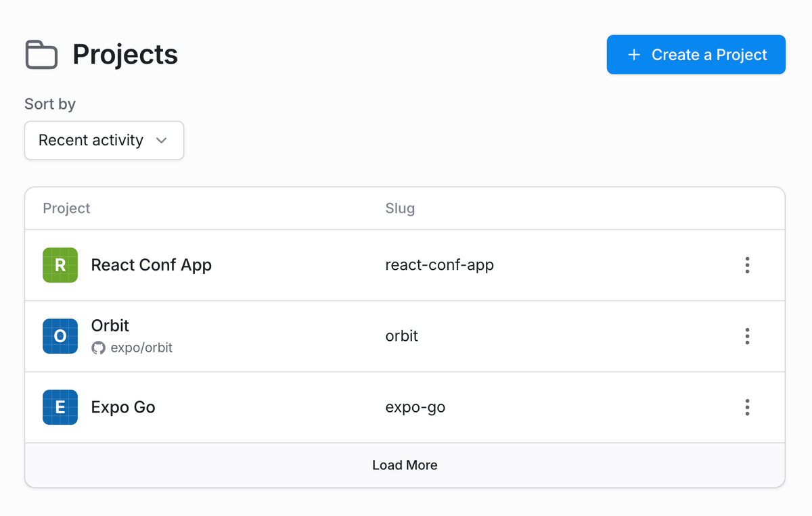Click the plus icon in Create a Project

633,54
